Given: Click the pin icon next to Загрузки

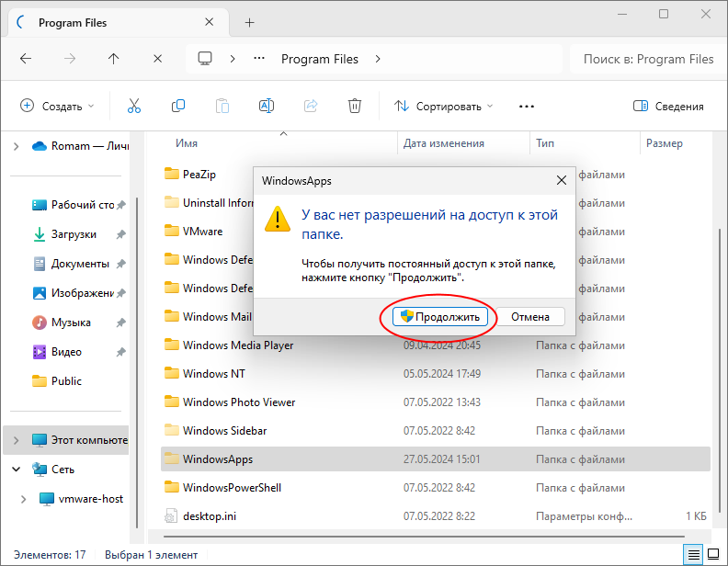Looking at the screenshot, I should 121,234.
